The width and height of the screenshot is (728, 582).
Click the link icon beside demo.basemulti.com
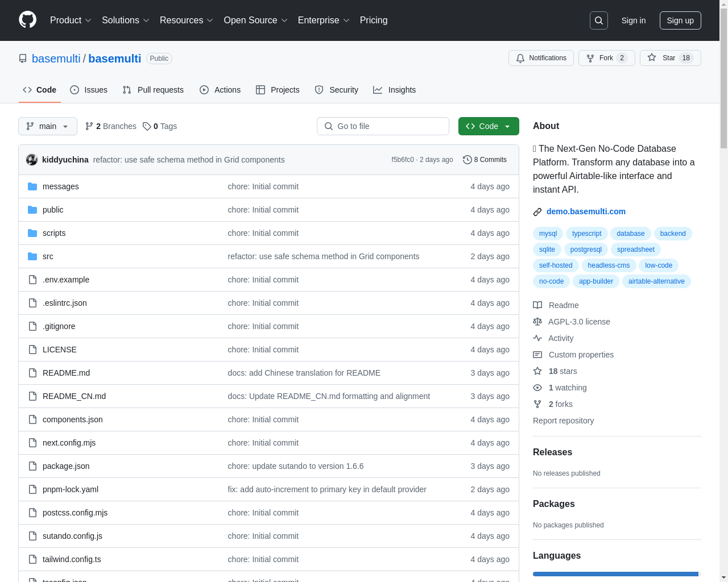(537, 212)
